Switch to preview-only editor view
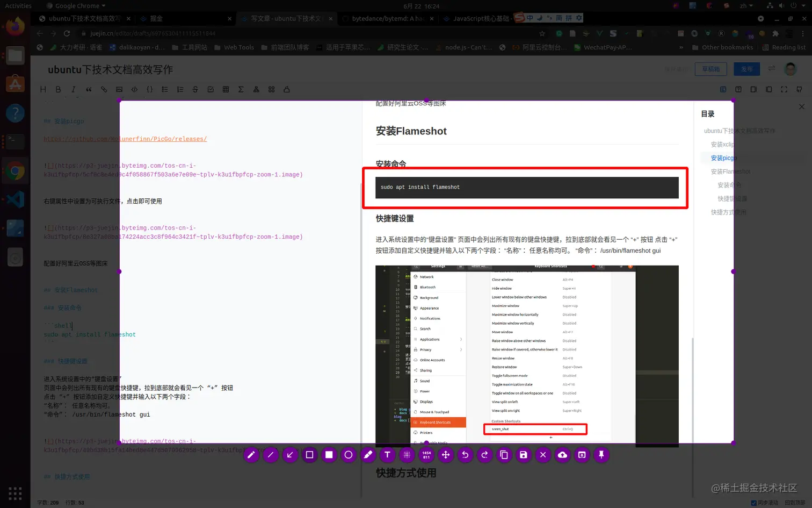This screenshot has height=508, width=812. pyautogui.click(x=769, y=89)
